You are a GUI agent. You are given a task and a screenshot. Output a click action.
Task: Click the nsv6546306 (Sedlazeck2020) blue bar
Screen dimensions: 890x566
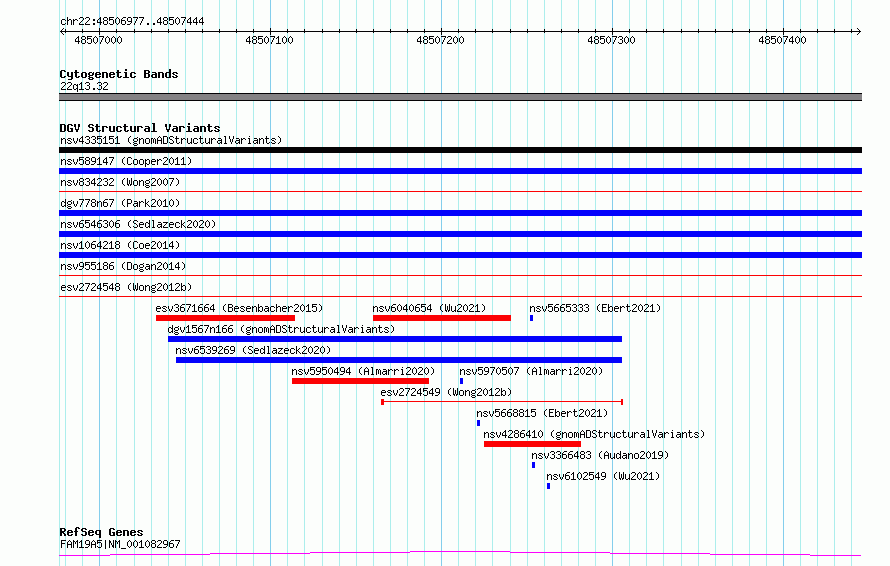coord(460,234)
